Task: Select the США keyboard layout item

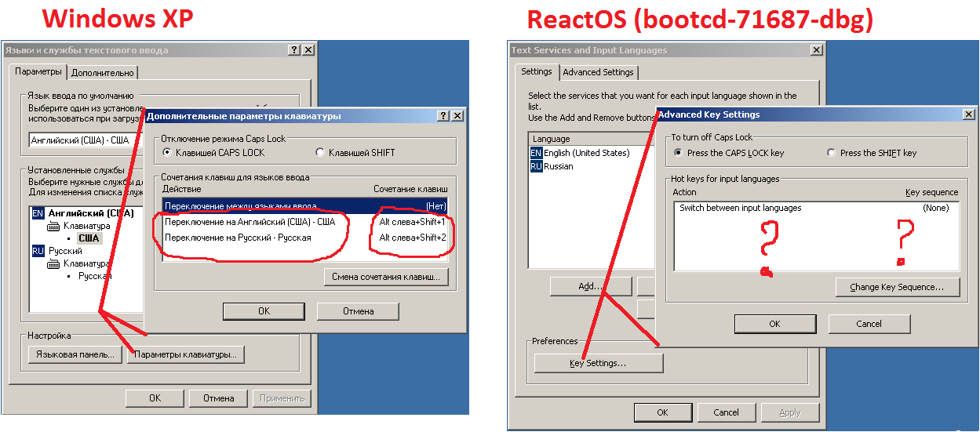Action: (89, 238)
